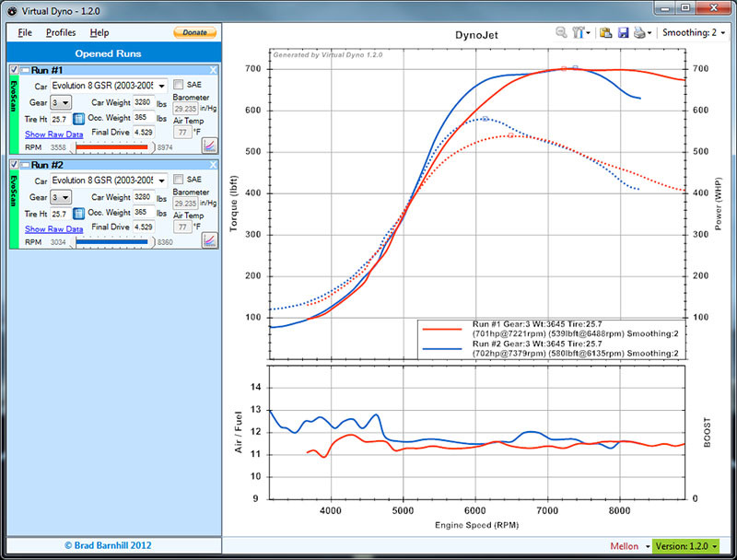
Task: Click the Brad Barnhill 2012 copyright link
Action: (x=108, y=545)
